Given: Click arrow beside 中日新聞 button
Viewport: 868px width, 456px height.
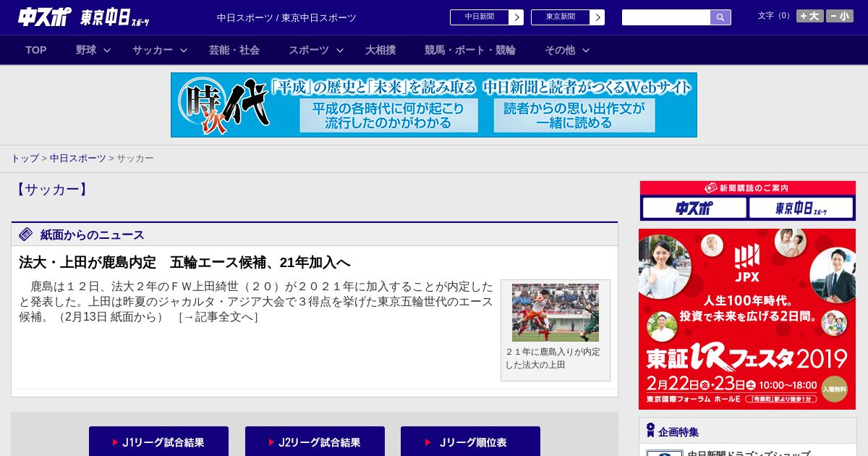Looking at the screenshot, I should [516, 17].
